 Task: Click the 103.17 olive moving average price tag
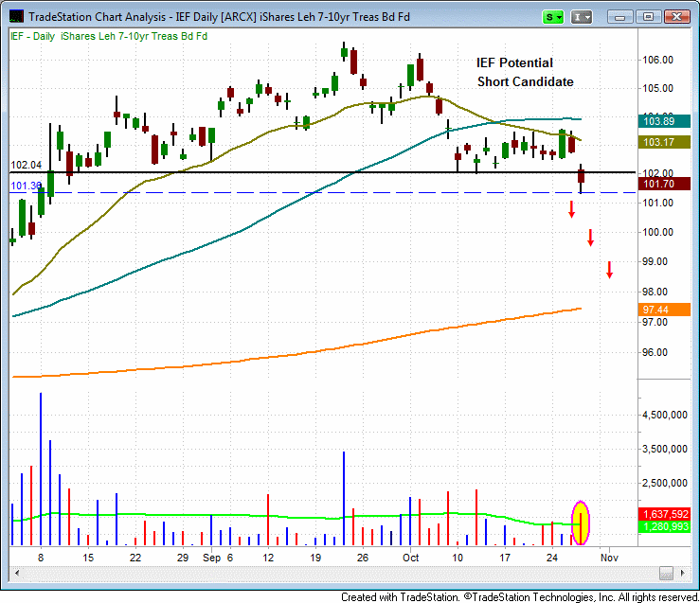click(x=664, y=142)
